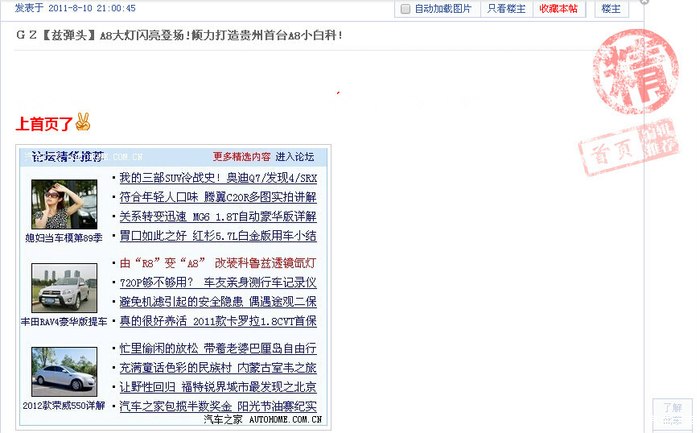Open link 我的三部SUV冷战史 奥迪Q7

(217, 178)
